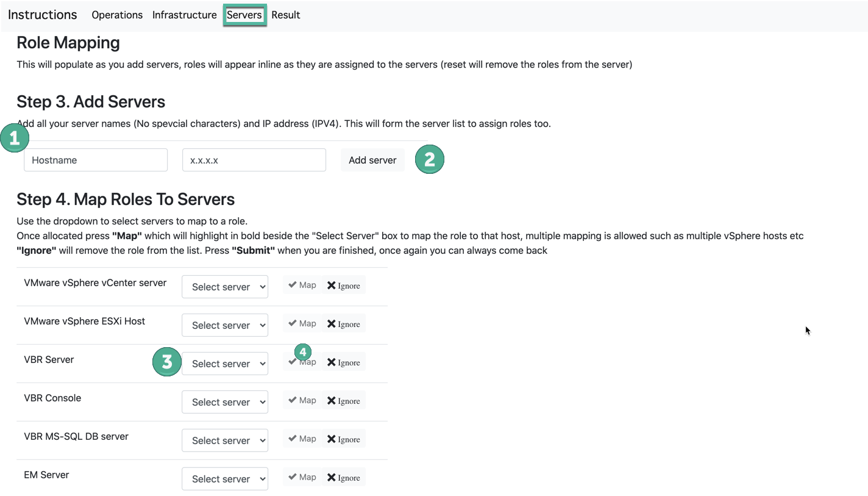Map the VBR Server role
The width and height of the screenshot is (868, 496).
(302, 362)
